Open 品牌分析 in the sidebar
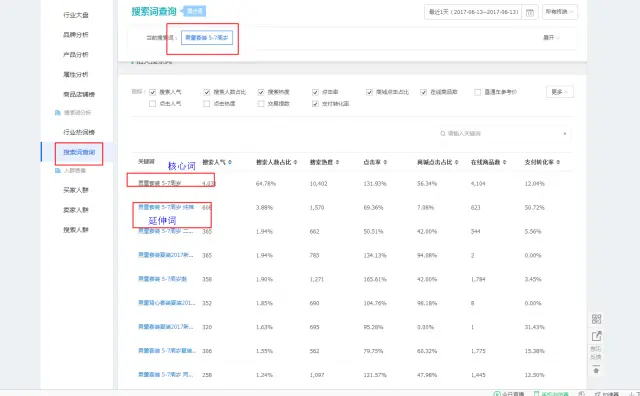The image size is (640, 396). click(x=76, y=35)
